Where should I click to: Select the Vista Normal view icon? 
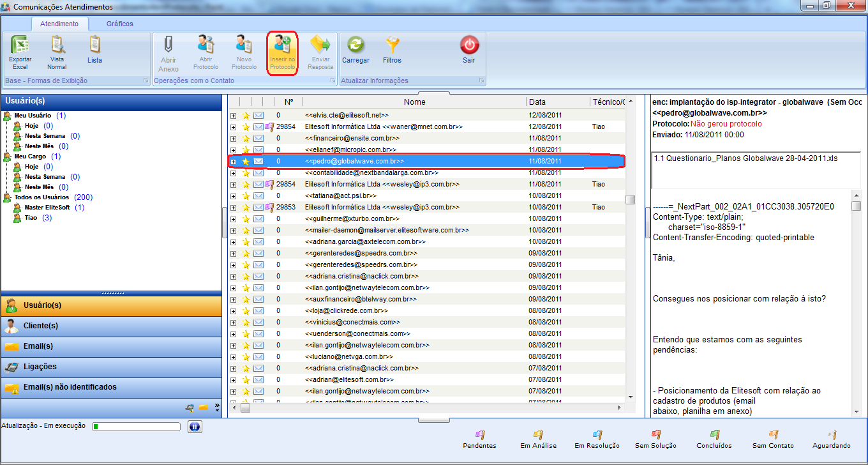coord(57,46)
